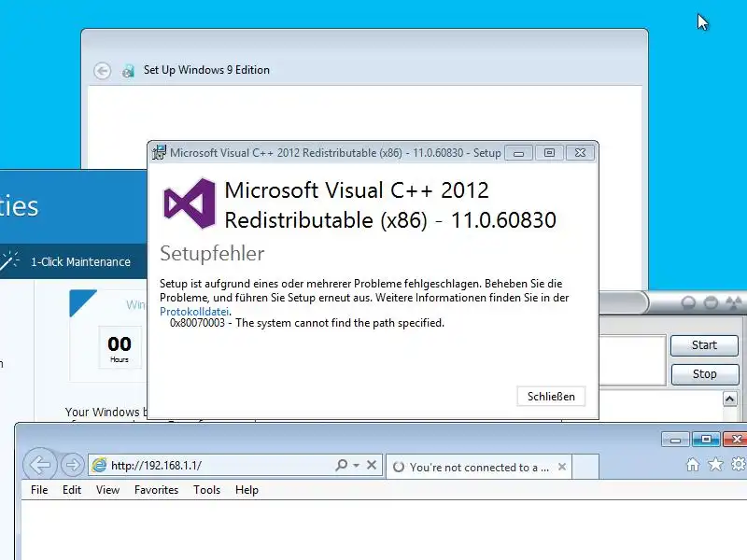Click Internet Explorer back arrow button

click(x=40, y=464)
